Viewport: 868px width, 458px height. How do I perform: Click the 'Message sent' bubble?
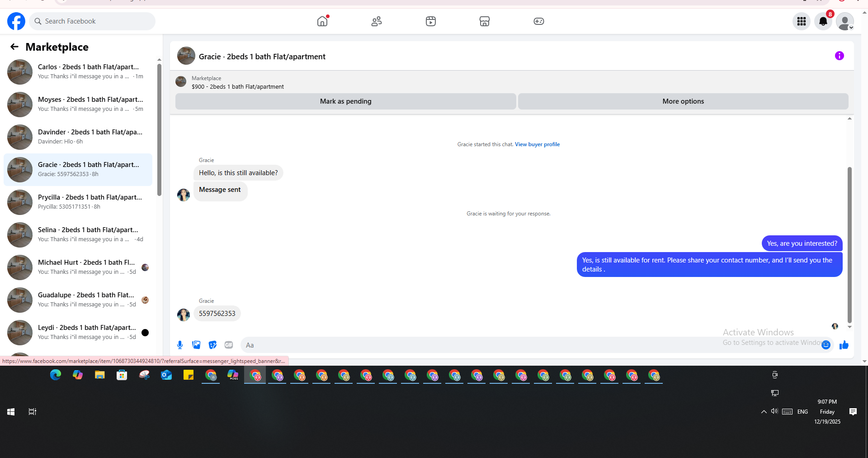pos(220,191)
